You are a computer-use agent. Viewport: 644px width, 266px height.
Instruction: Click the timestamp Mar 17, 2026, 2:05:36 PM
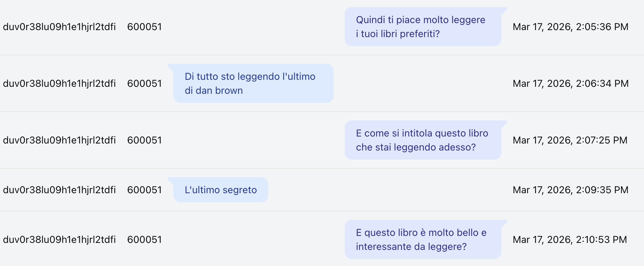pyautogui.click(x=571, y=27)
